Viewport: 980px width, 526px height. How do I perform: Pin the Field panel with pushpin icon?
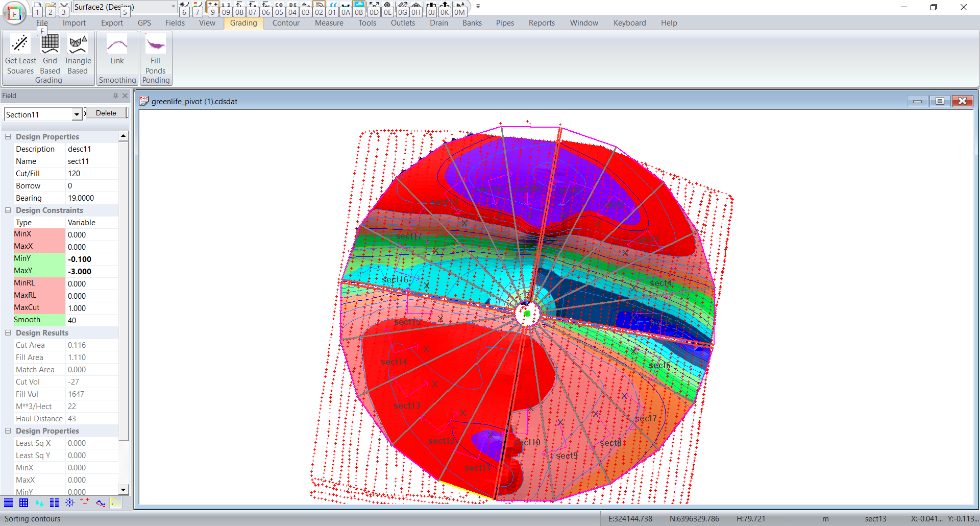(115, 96)
